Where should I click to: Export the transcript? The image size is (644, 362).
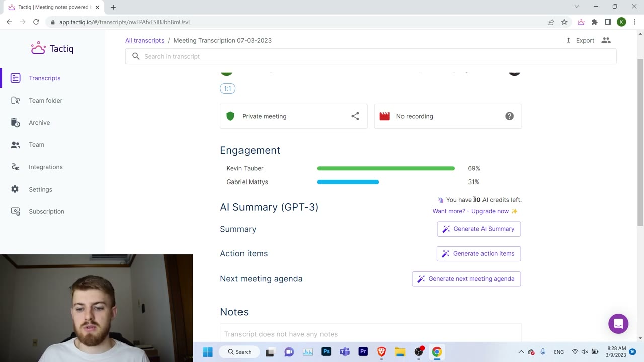tap(580, 40)
